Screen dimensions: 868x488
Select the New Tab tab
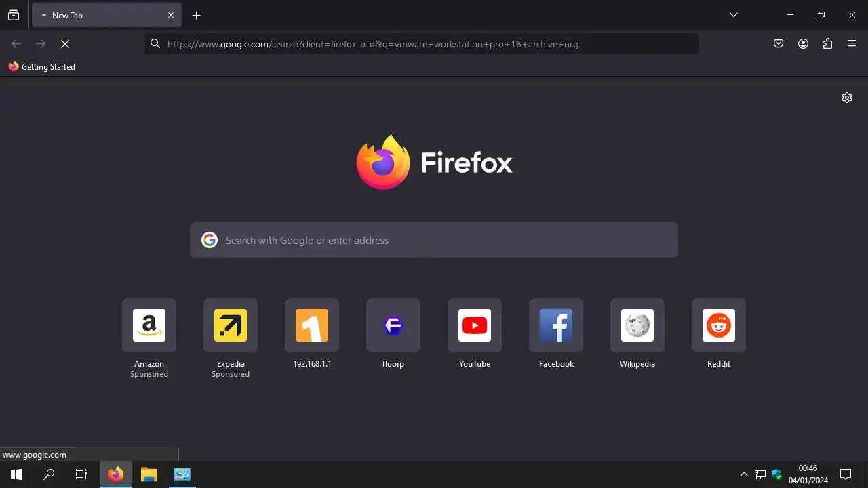click(x=106, y=15)
